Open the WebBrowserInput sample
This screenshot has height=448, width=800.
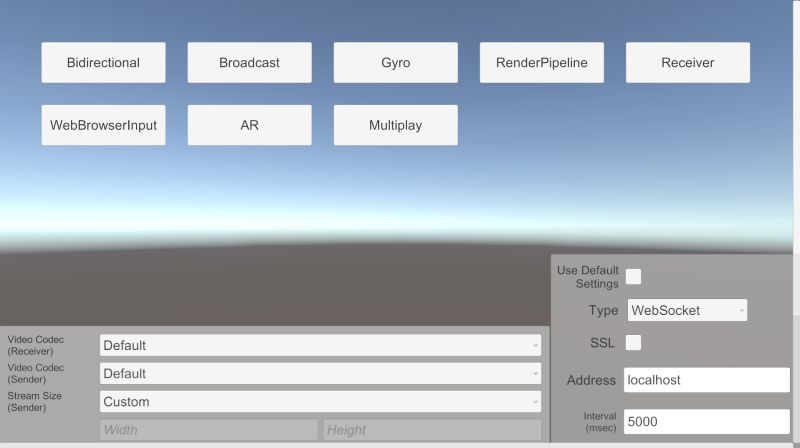[103, 125]
